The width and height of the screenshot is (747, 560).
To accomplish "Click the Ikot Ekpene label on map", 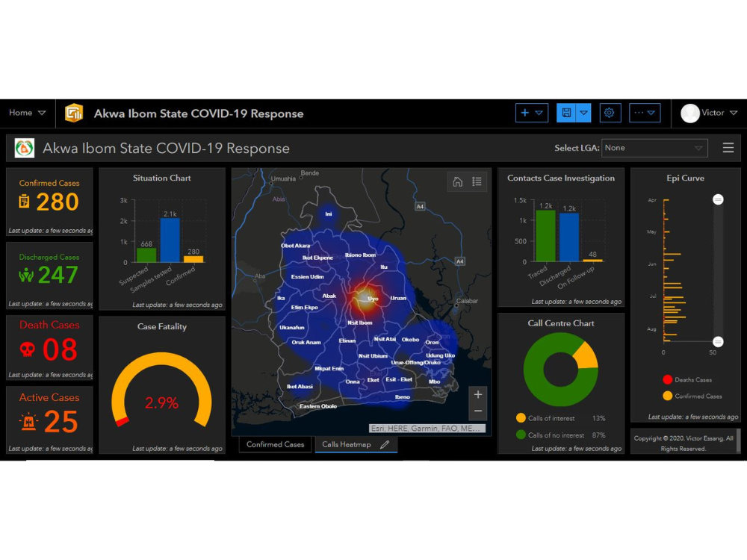I will click(x=317, y=258).
